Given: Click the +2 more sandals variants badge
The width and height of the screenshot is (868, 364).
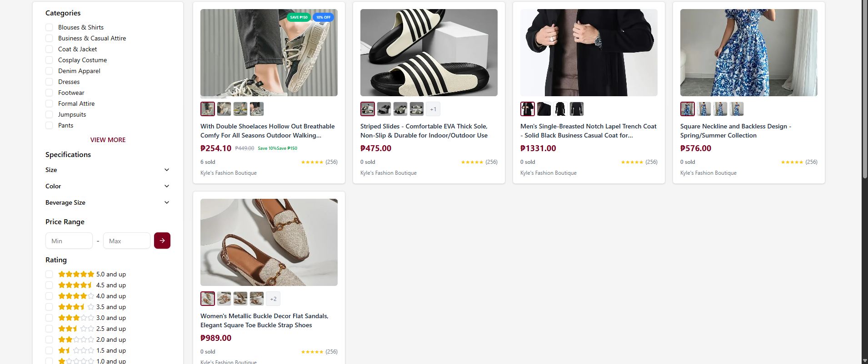Looking at the screenshot, I should tap(273, 299).
